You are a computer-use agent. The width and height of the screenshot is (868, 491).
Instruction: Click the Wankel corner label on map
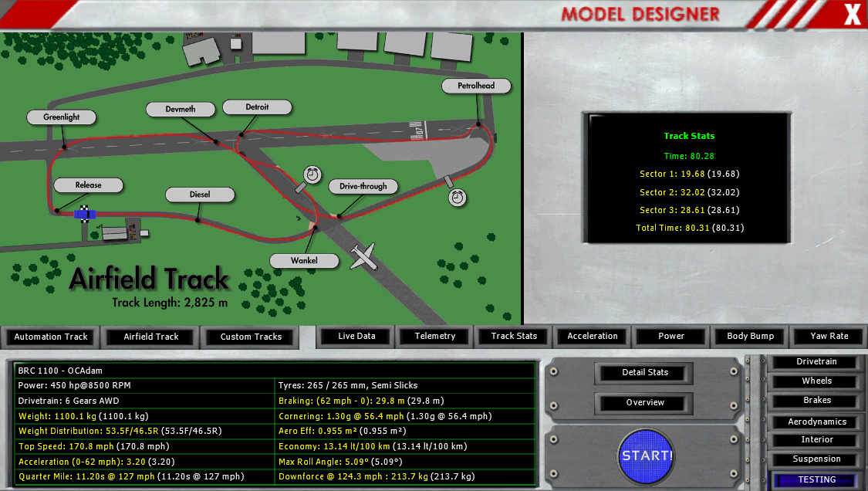pos(304,261)
